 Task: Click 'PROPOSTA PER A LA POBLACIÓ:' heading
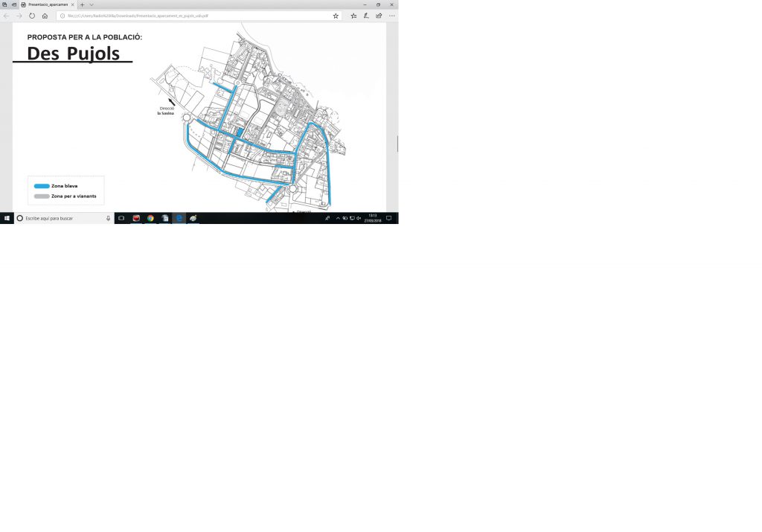(85, 37)
